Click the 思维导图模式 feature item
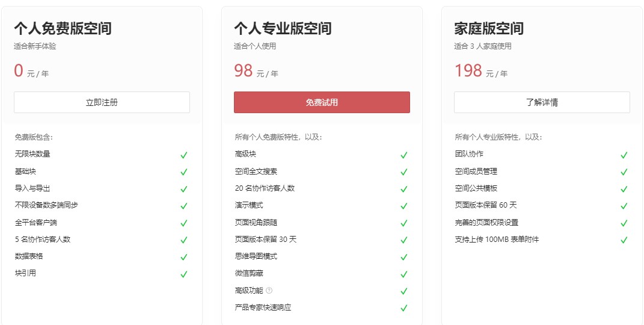Viewport: 644px width, 325px height. pos(256,256)
